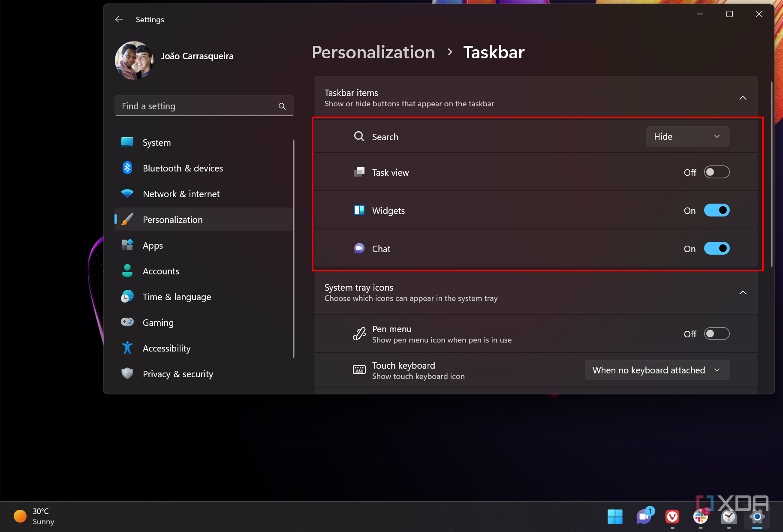Click the Bluetooth & devices icon in sidebar
The height and width of the screenshot is (532, 783).
tap(127, 168)
